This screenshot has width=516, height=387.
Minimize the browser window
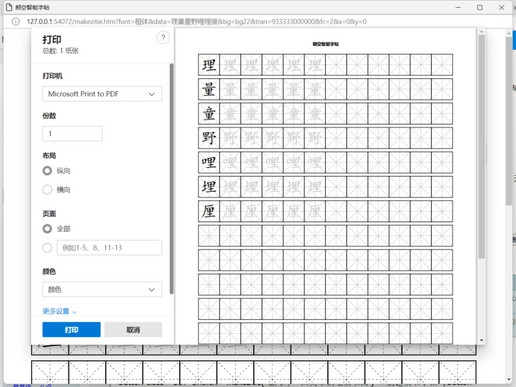coord(458,7)
